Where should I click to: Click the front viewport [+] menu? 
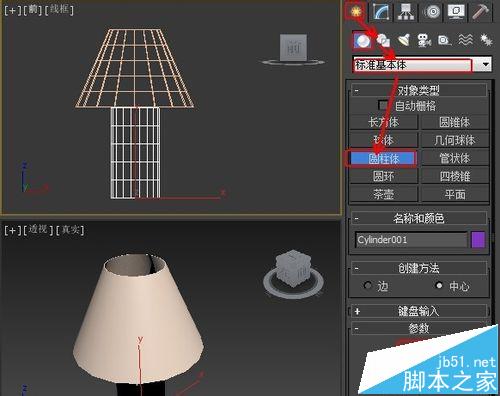point(13,10)
